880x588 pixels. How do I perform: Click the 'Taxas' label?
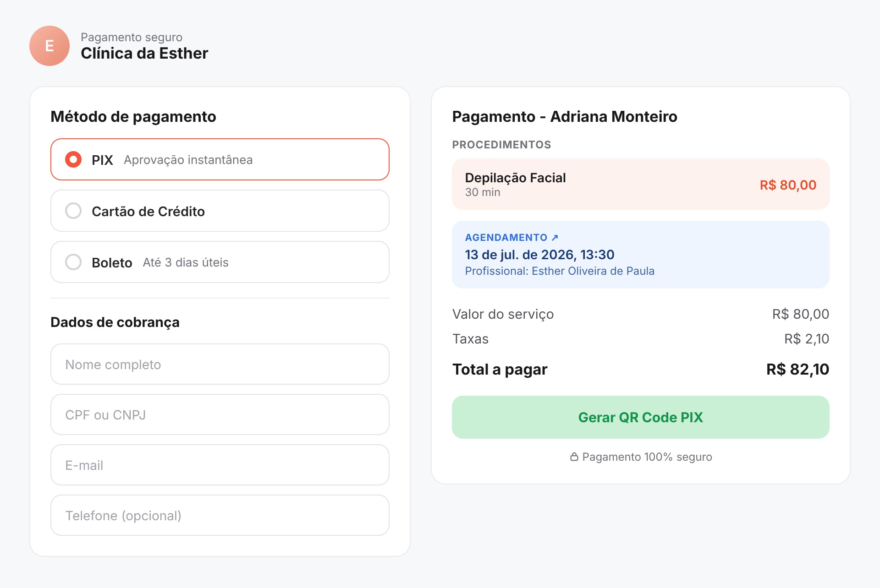tap(470, 339)
